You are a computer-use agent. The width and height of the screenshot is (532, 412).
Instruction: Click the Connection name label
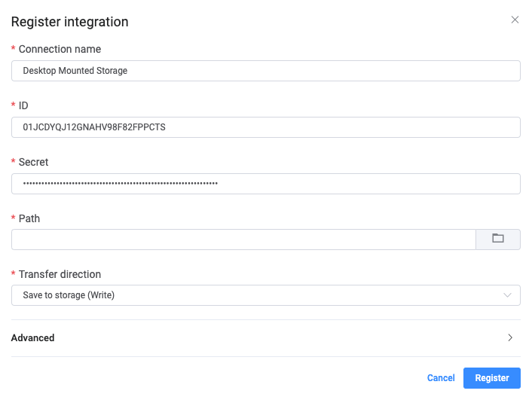point(60,49)
